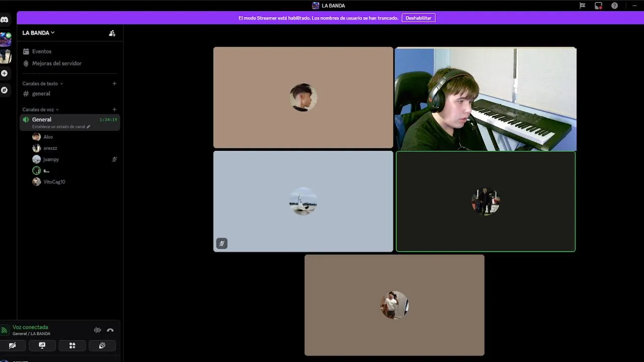Click Deshabilitar to turn off Streamer mode
Viewport: 644px width, 362px height.
point(419,18)
